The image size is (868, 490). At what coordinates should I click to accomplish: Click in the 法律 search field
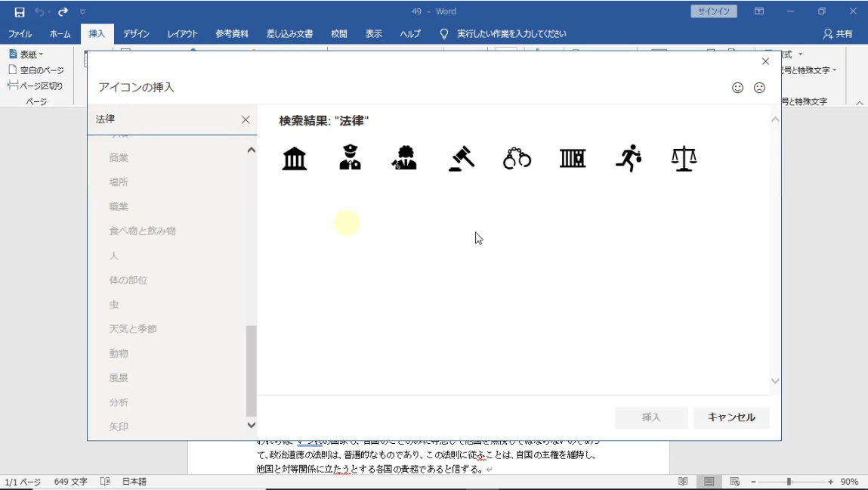[162, 119]
